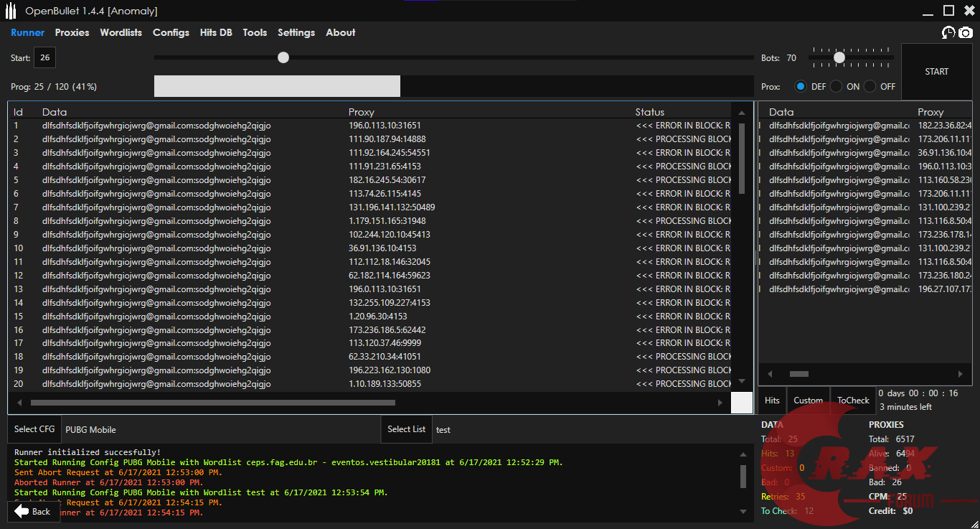Click the Select List button

(406, 429)
